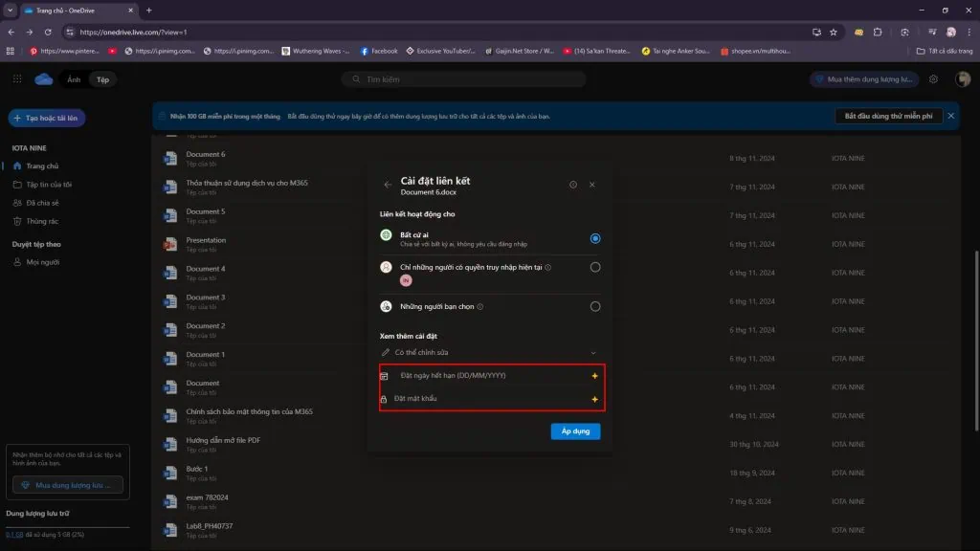Viewport: 980px width, 551px height.
Task: Click the account profile picture in OneDrive
Action: coord(962,79)
